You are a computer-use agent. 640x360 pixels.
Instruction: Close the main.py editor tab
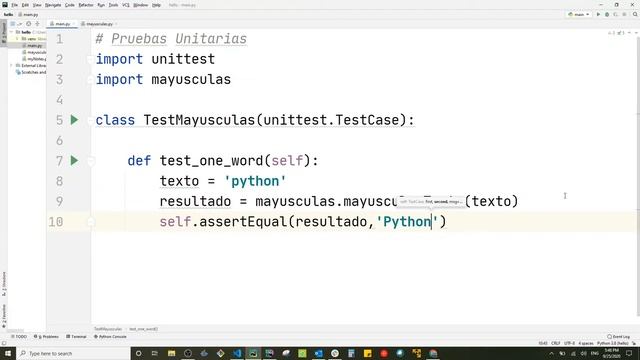(73, 24)
